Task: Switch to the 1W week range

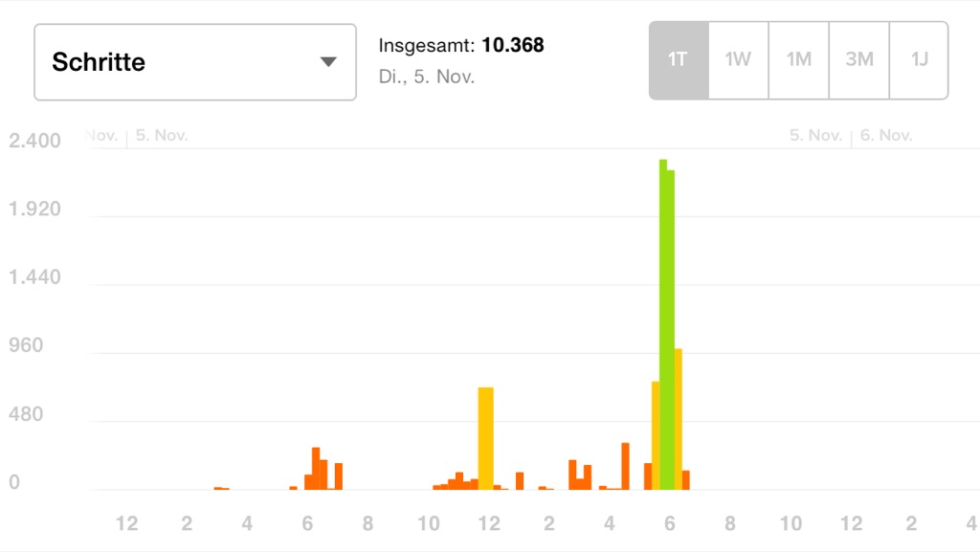Action: pos(738,60)
